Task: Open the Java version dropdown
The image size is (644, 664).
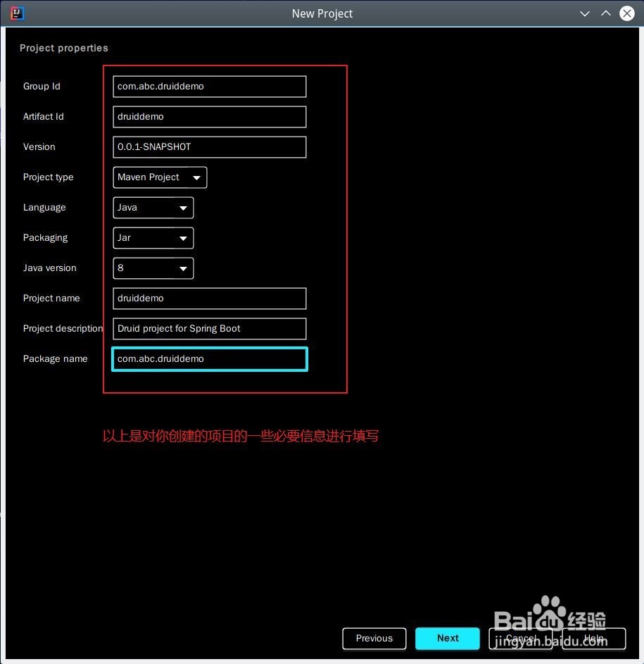Action: (x=153, y=268)
